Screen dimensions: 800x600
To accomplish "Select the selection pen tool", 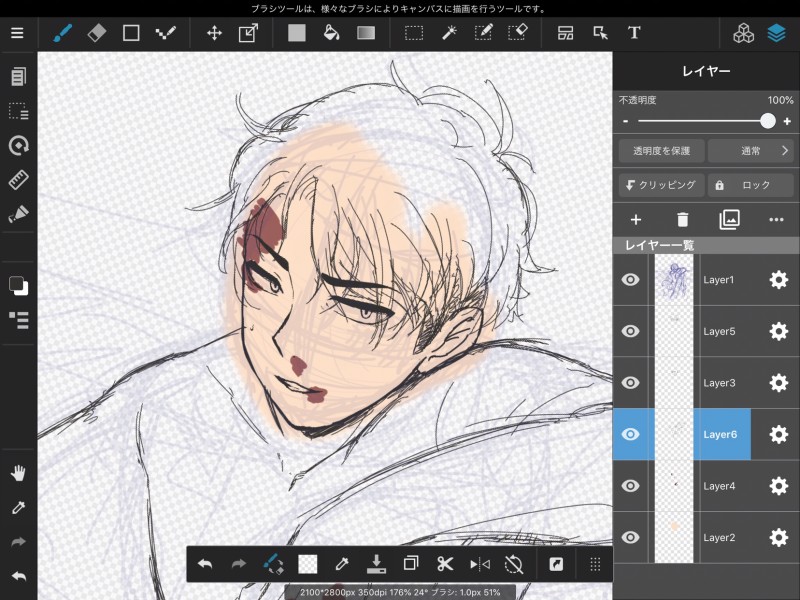I will click(x=483, y=33).
